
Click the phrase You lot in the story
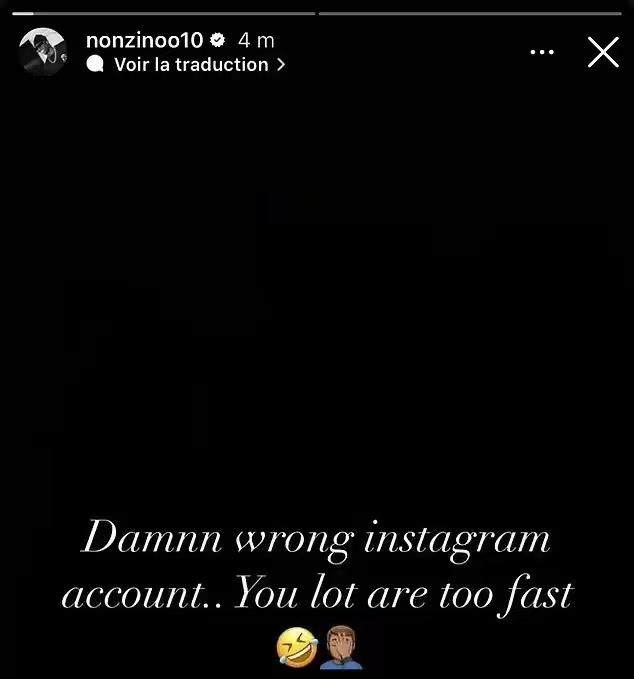291,592
